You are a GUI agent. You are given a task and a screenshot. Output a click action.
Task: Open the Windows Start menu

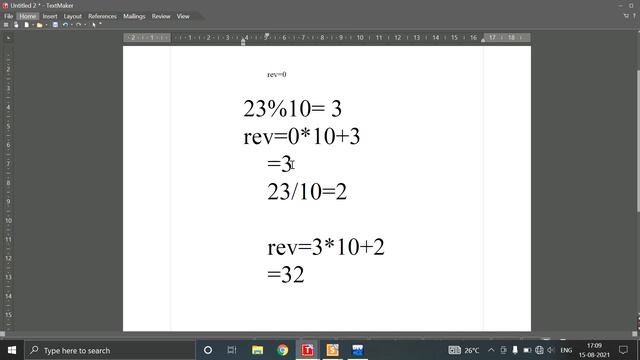pyautogui.click(x=12, y=350)
